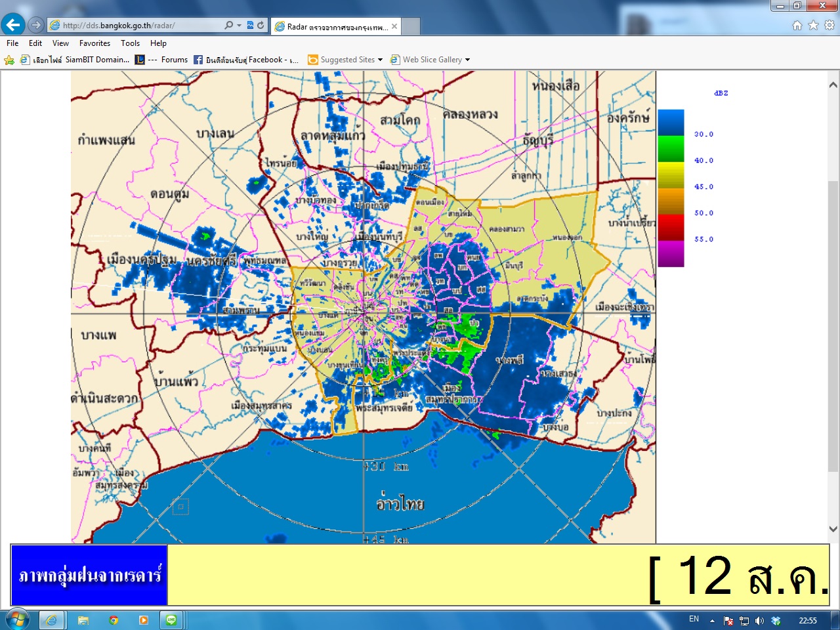Click the browser Back arrow button
Viewport: 840px width, 630px height.
[x=13, y=25]
